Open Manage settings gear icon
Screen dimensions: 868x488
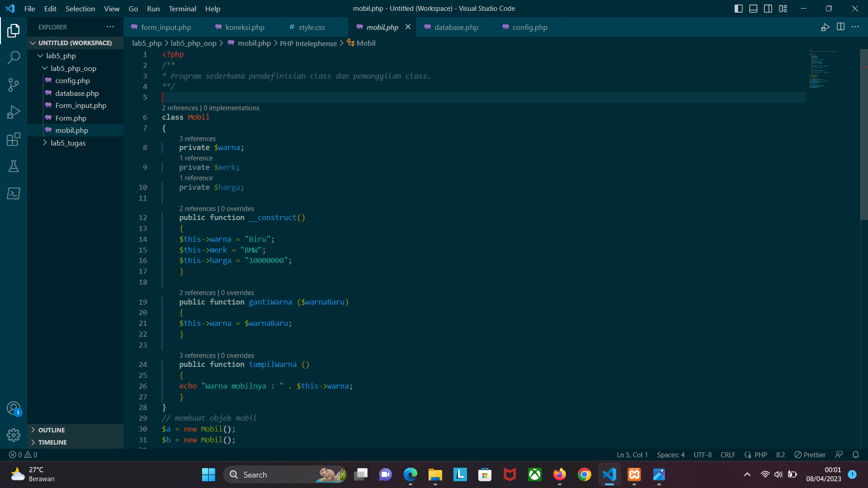(x=14, y=435)
